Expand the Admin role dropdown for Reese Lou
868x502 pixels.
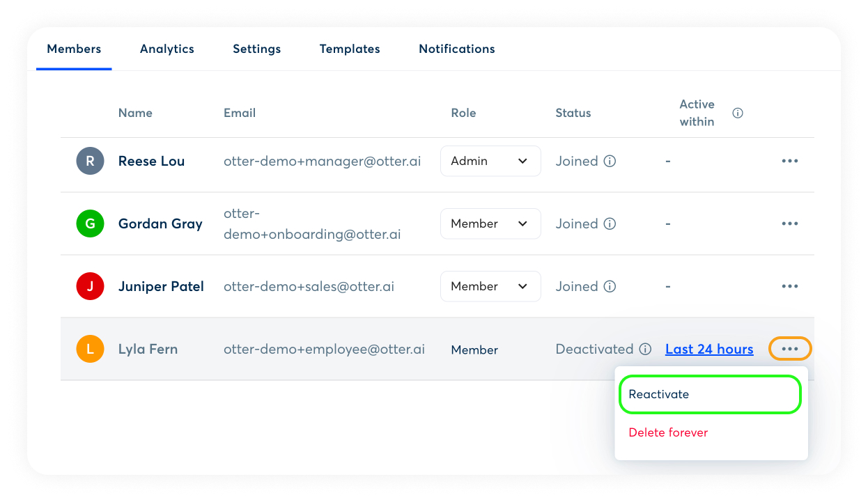(x=490, y=161)
